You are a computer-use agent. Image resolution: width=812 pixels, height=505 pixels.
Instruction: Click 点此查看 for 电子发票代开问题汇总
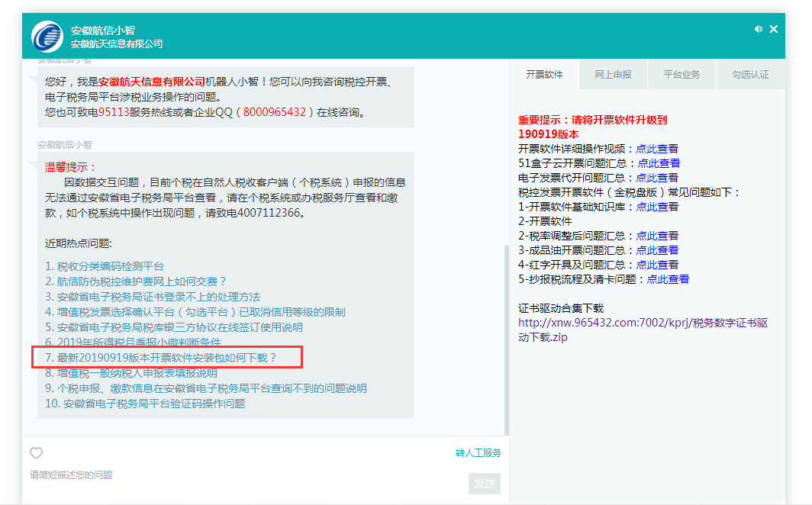tap(656, 178)
